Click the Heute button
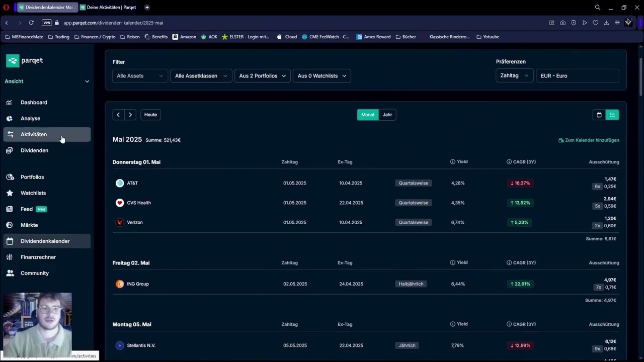 coord(150,115)
